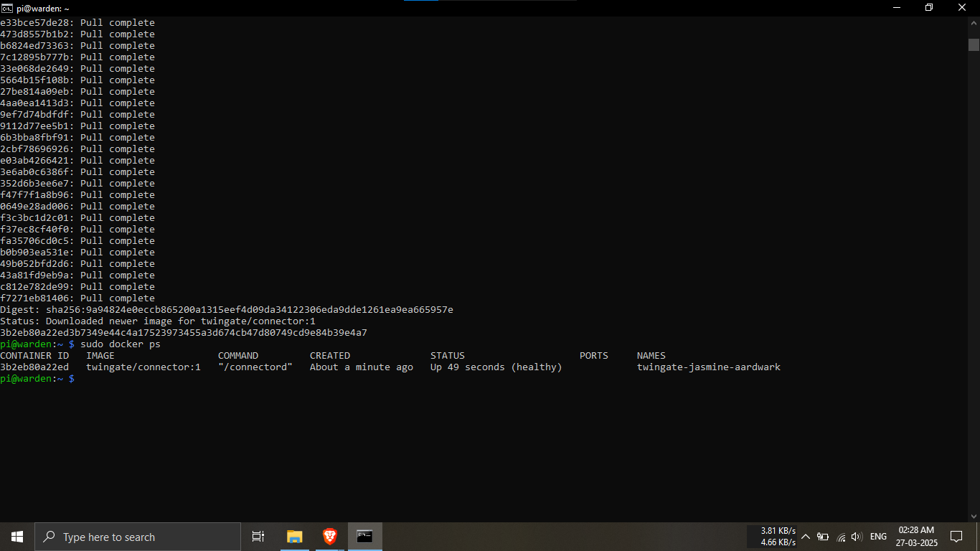Restore down the terminal window
Screen dimensions: 980x551
coord(929,8)
